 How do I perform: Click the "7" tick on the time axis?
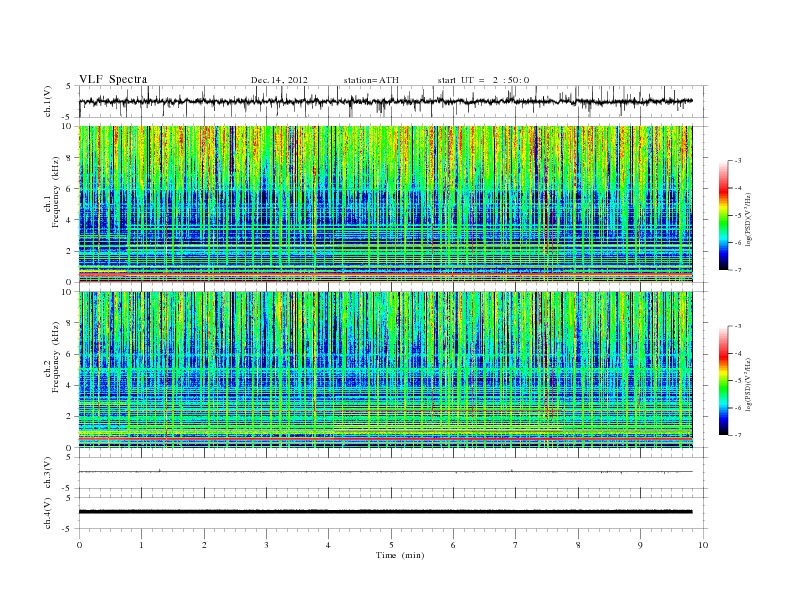coord(516,545)
